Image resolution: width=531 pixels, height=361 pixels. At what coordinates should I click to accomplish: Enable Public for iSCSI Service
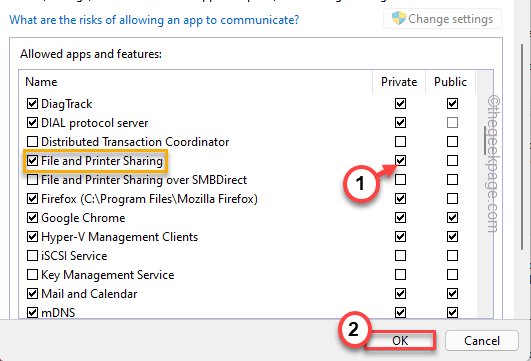click(x=452, y=255)
